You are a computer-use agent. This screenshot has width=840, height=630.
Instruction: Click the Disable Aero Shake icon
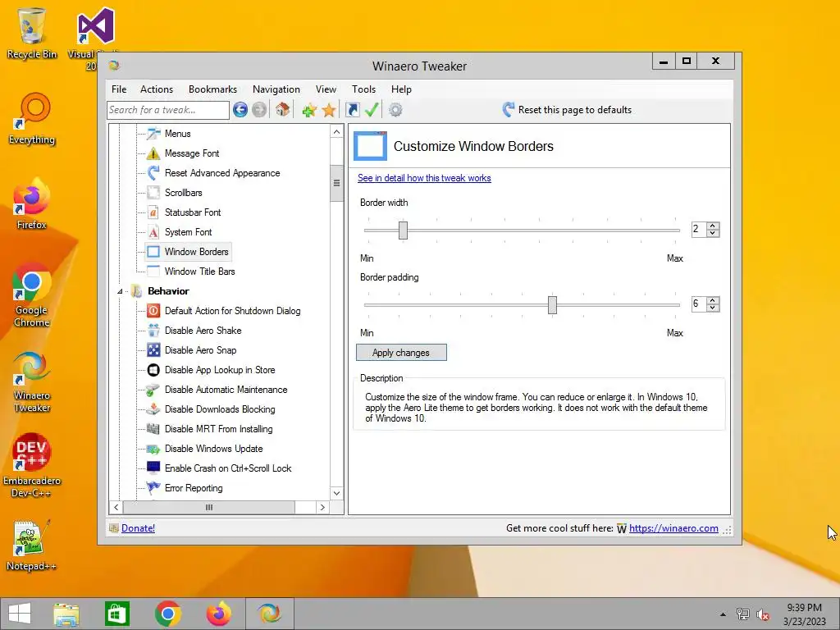(153, 330)
